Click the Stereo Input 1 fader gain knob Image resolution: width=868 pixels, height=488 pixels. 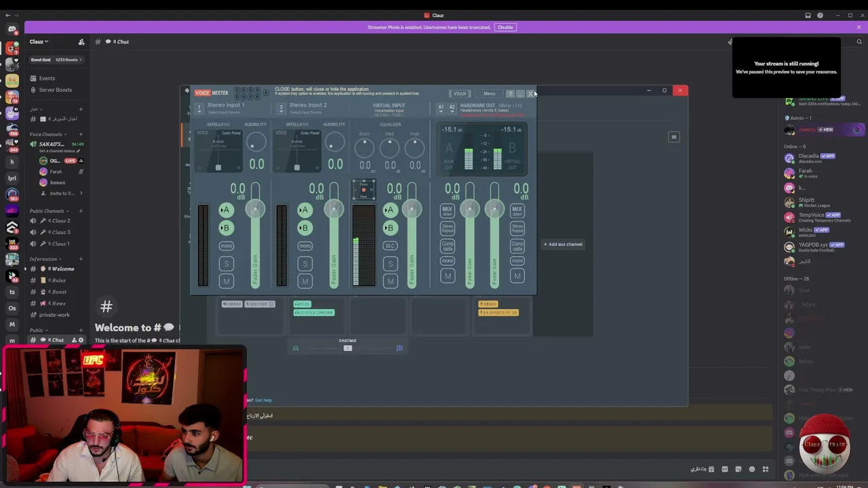[x=255, y=209]
